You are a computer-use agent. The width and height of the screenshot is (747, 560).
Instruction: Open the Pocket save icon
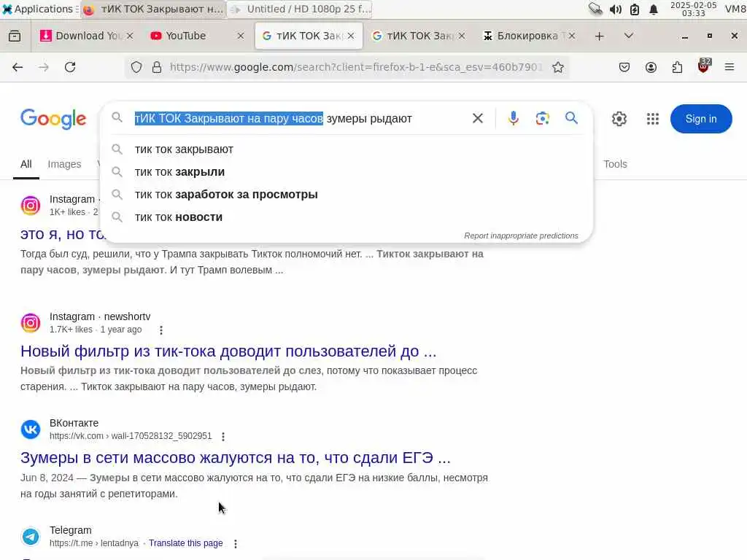[624, 67]
